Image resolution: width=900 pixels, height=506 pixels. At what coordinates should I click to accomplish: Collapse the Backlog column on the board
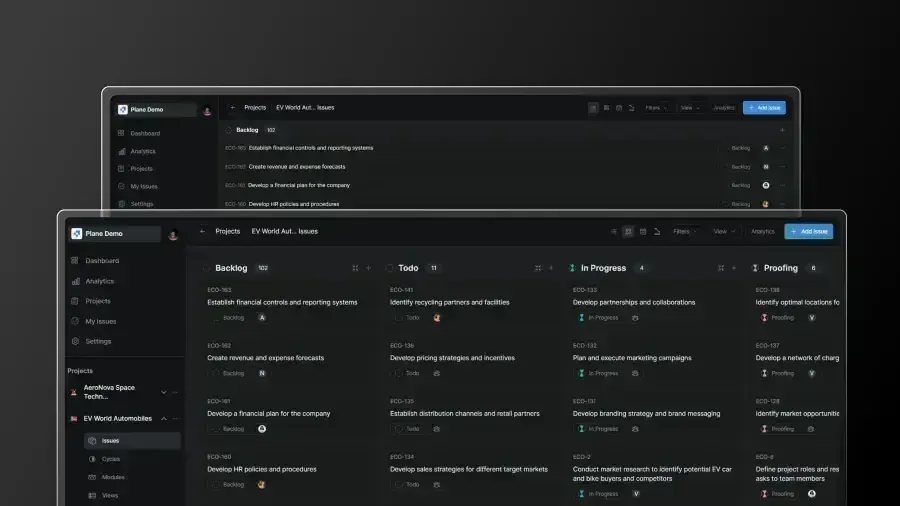pyautogui.click(x=355, y=268)
